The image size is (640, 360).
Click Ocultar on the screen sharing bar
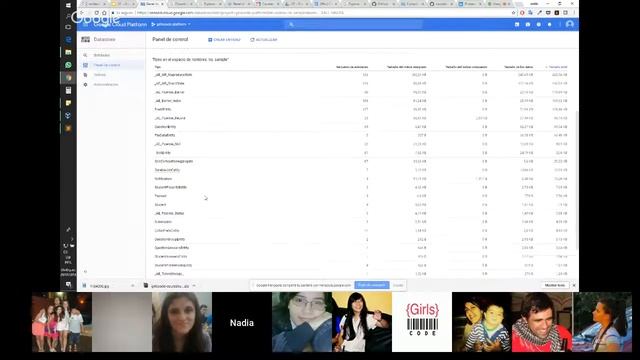click(398, 285)
